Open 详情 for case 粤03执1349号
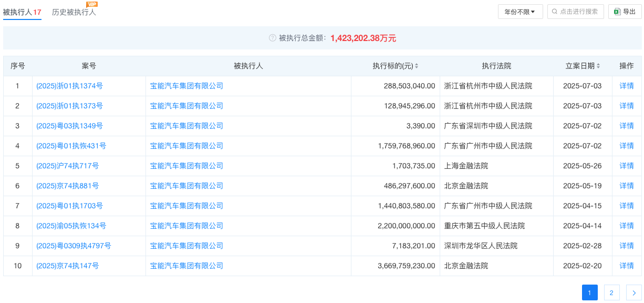The height and width of the screenshot is (303, 644). pyautogui.click(x=627, y=126)
